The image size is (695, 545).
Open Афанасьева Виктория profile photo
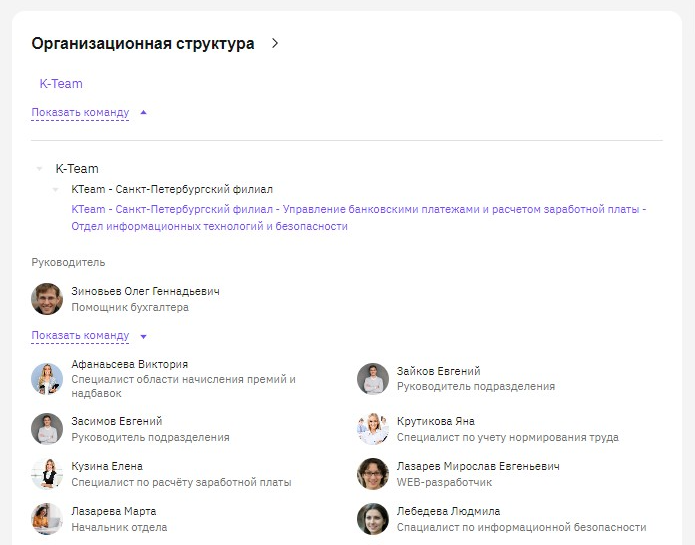tap(47, 379)
